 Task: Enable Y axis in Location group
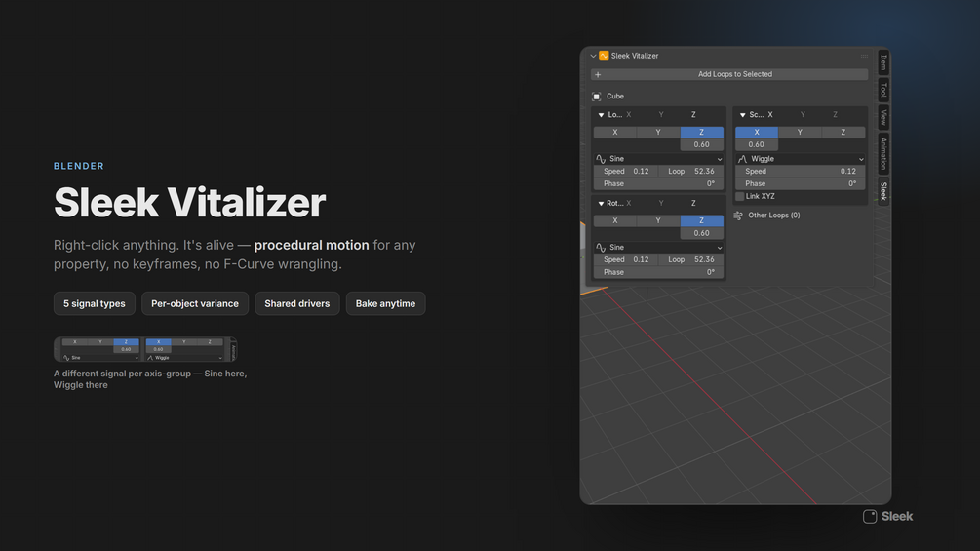658,133
